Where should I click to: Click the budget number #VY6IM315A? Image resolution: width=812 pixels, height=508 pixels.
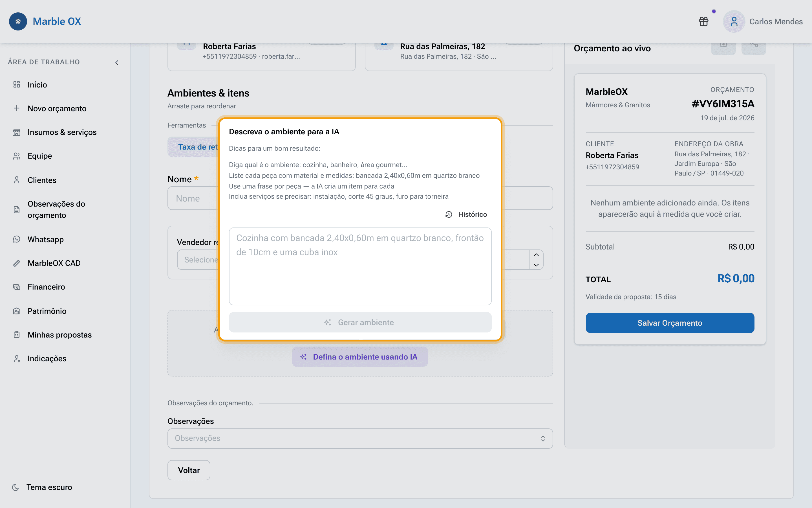pos(723,104)
